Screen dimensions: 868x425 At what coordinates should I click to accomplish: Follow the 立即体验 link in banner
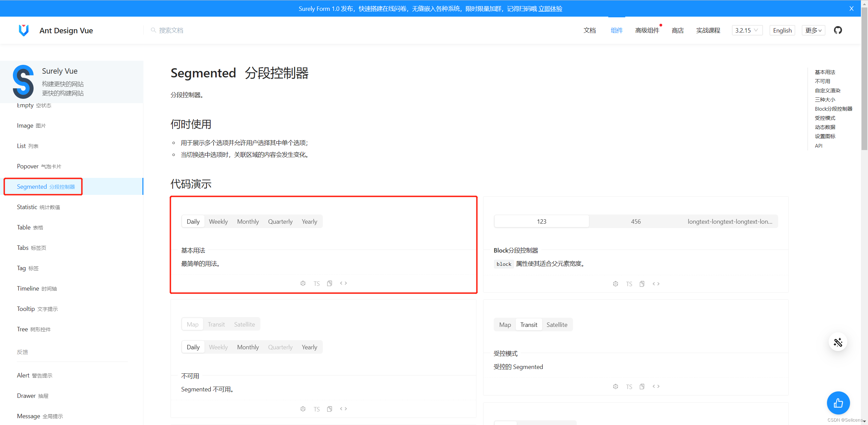(x=550, y=9)
